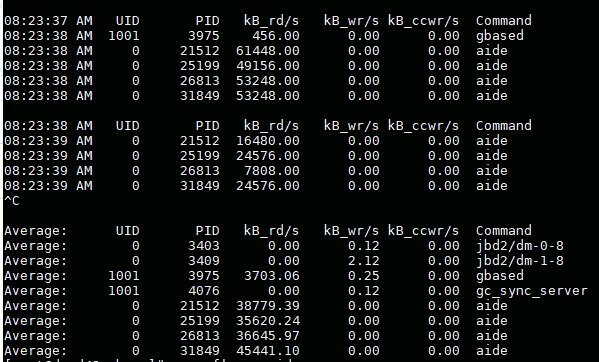Select the jbd2/dm-0-8 command name
Viewport: 599px width, 362px height.
(520, 246)
